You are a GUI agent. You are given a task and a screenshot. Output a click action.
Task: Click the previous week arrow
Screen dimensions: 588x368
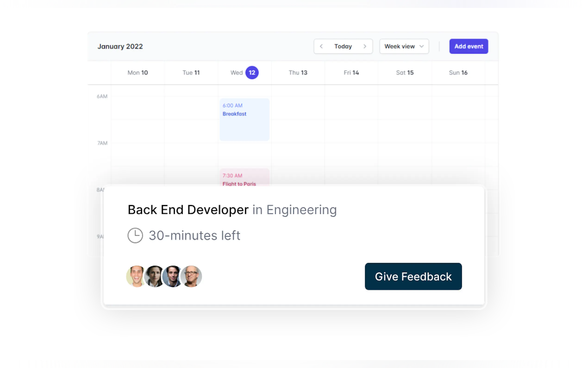click(x=321, y=46)
